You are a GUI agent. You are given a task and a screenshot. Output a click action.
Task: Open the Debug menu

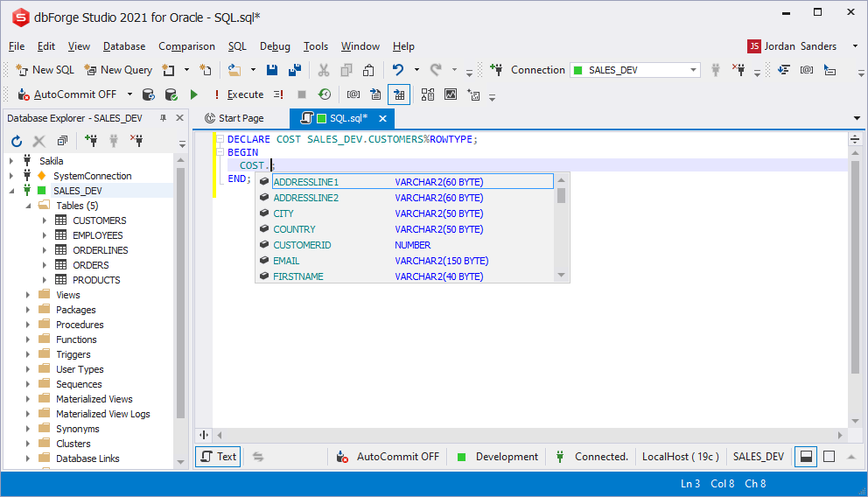275,46
